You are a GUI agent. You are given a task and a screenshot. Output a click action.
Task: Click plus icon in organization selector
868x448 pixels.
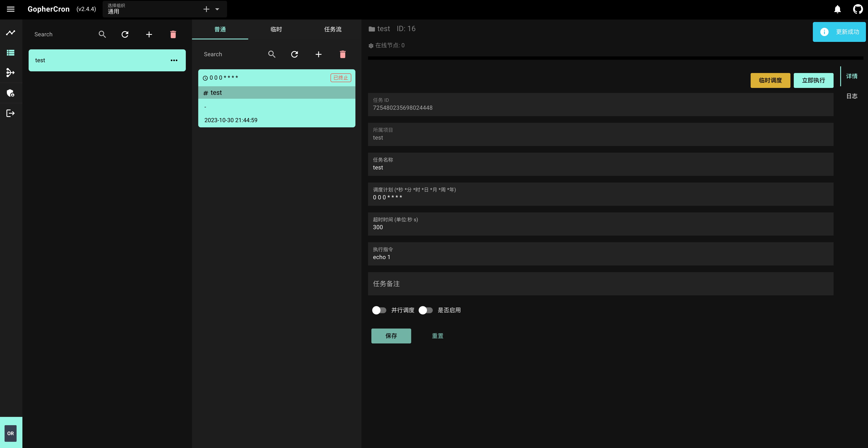[x=206, y=10]
